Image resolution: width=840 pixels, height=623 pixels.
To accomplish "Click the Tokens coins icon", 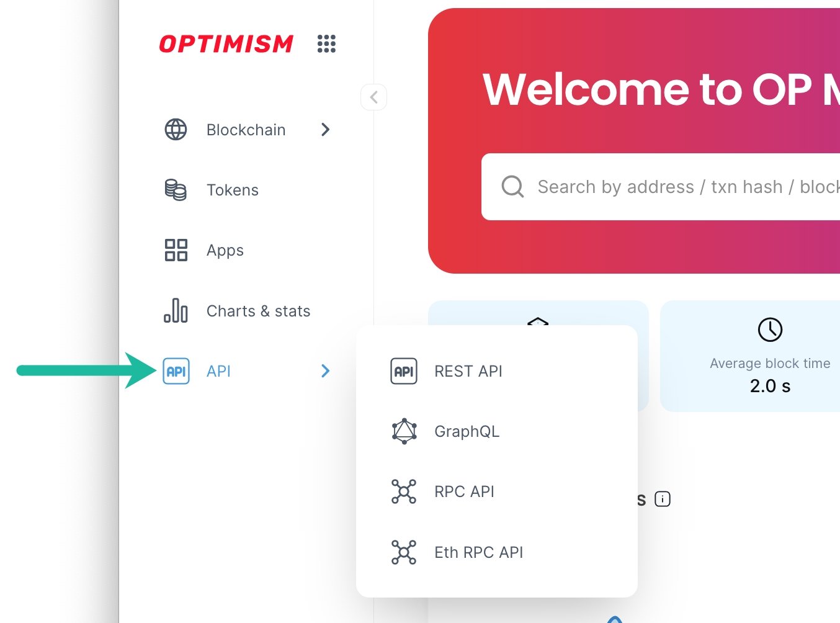I will tap(176, 190).
